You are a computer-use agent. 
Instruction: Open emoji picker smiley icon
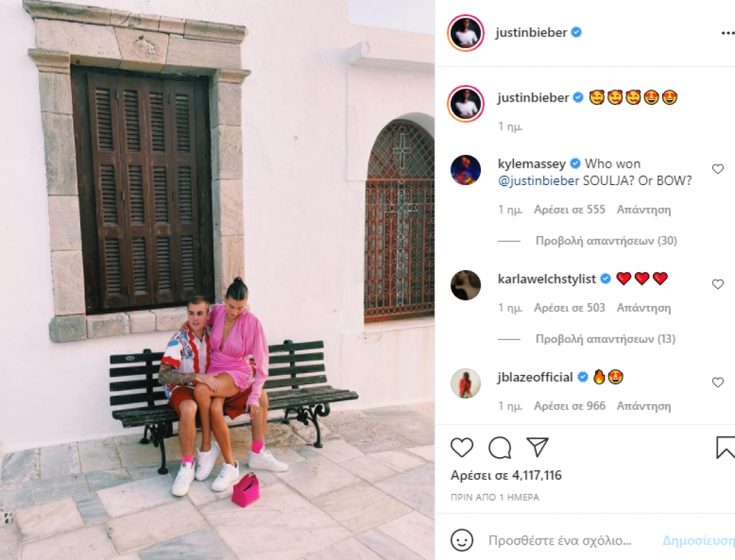click(x=462, y=541)
